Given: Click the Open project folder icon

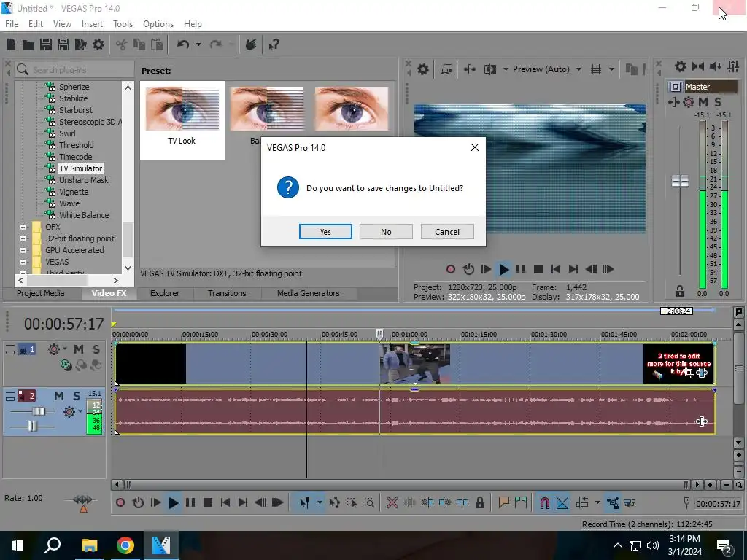Looking at the screenshot, I should pos(28,44).
